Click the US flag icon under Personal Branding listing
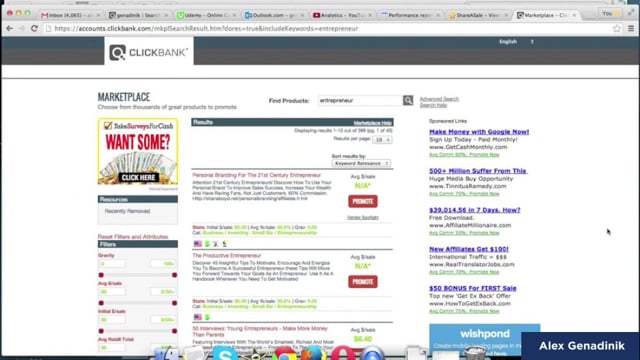 tap(198, 244)
